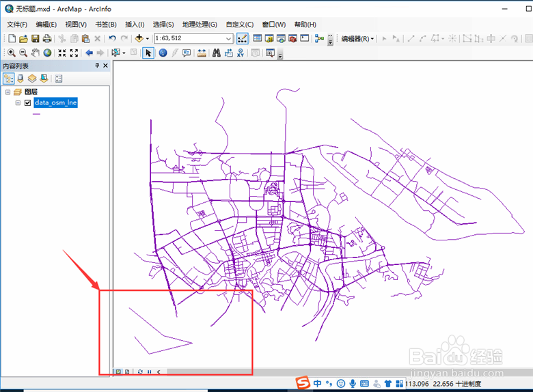The height and width of the screenshot is (392, 533).
Task: Uncheck data_osm_lne layer visibility
Action: [28, 102]
